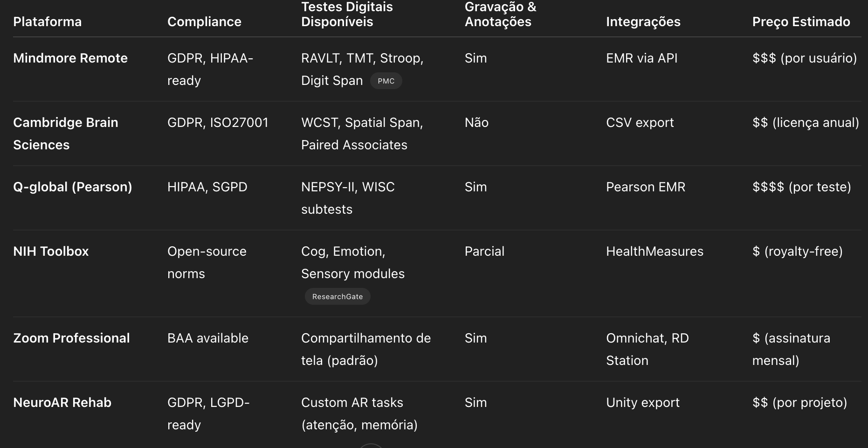Select the Zoom Professional platform name

[x=71, y=338]
